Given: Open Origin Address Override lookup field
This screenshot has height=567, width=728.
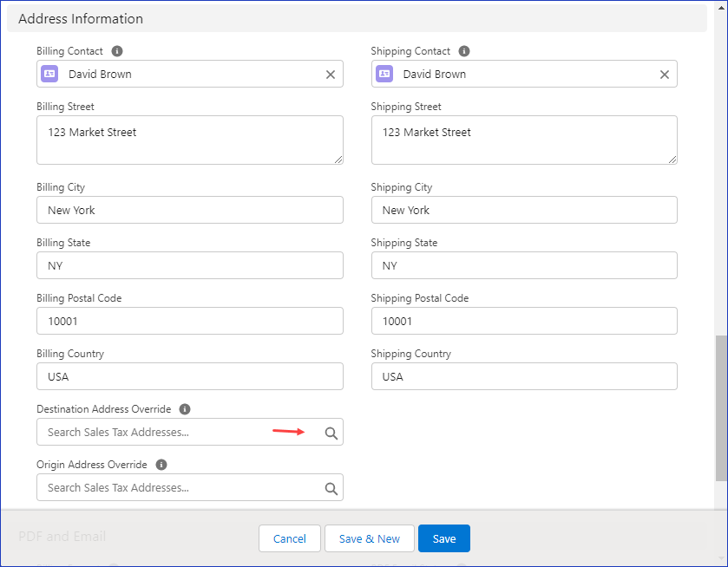Looking at the screenshot, I should [190, 487].
